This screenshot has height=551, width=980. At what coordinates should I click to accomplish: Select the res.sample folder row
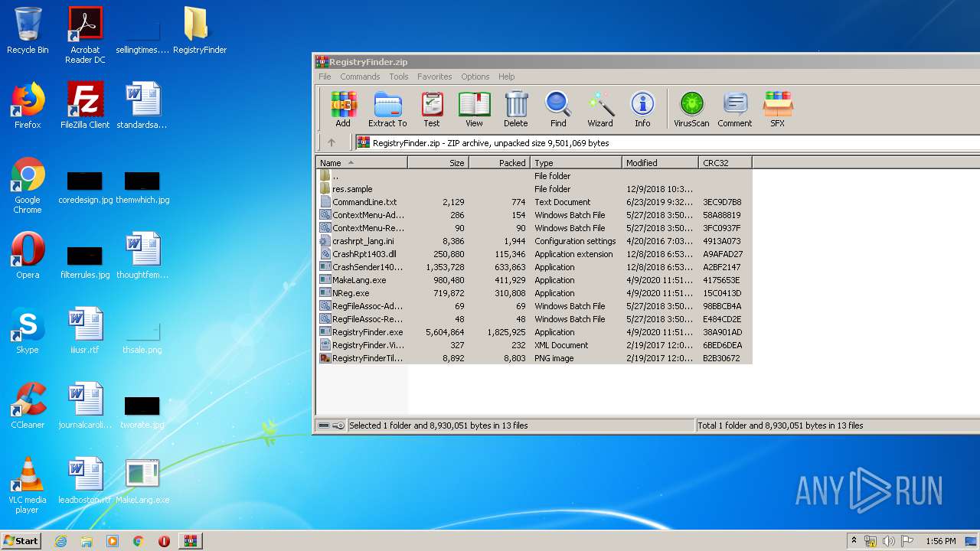click(534, 189)
